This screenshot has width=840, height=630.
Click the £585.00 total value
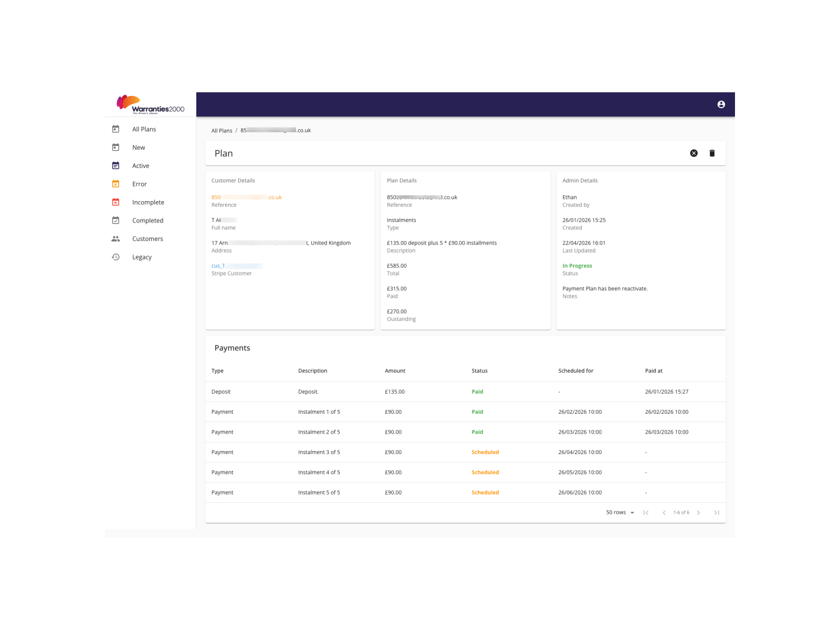click(x=396, y=266)
